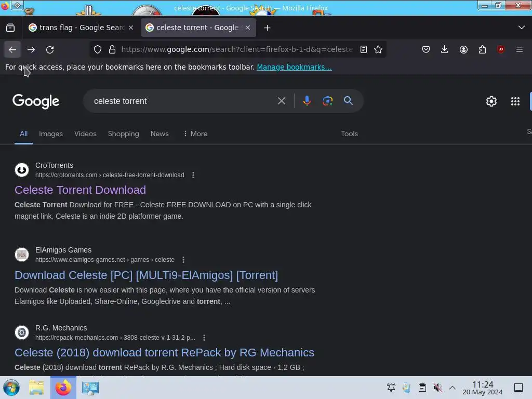Screen dimensions: 532x399
Task: Expand hidden system tray icons
Action: click(x=453, y=388)
